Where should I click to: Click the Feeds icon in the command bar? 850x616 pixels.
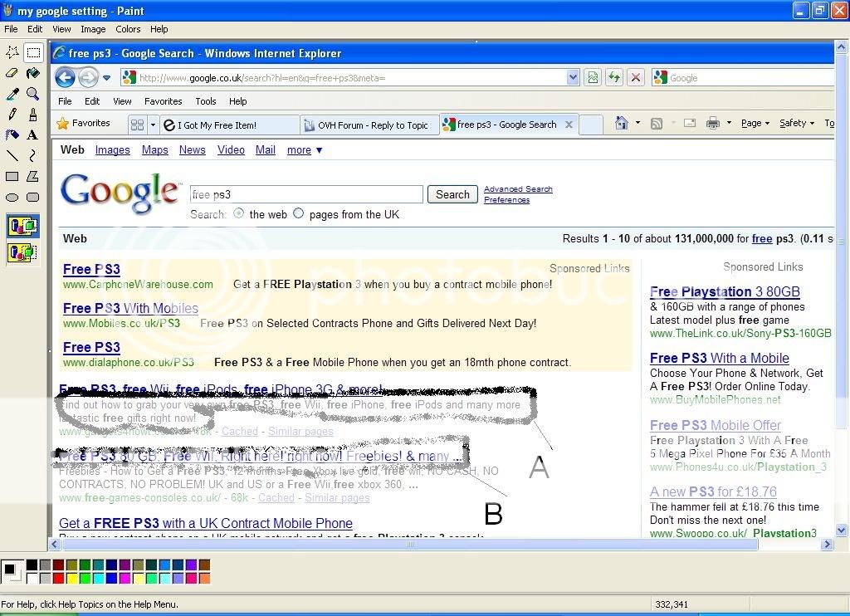point(657,124)
